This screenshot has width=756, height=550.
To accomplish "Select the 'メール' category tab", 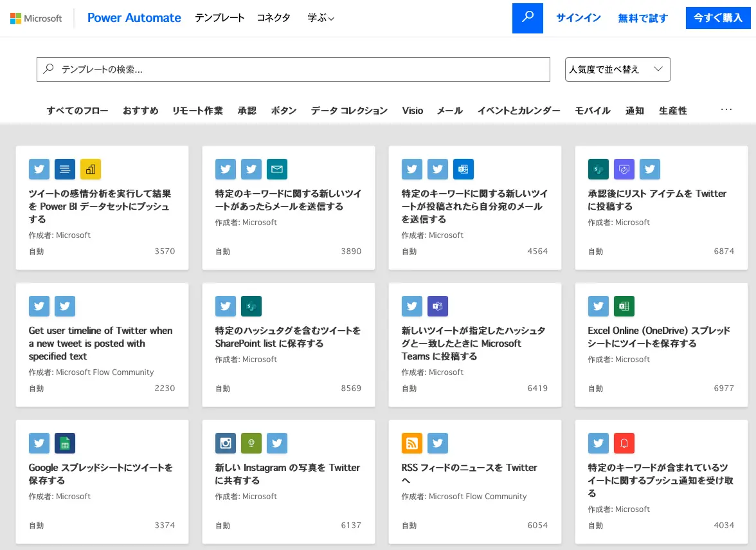I will point(450,111).
